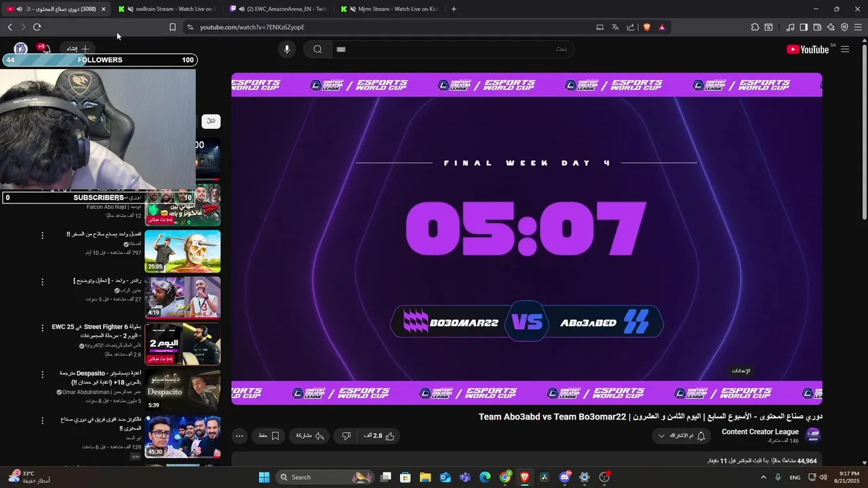Open the Windows Start menu
The height and width of the screenshot is (488, 868).
[264, 477]
